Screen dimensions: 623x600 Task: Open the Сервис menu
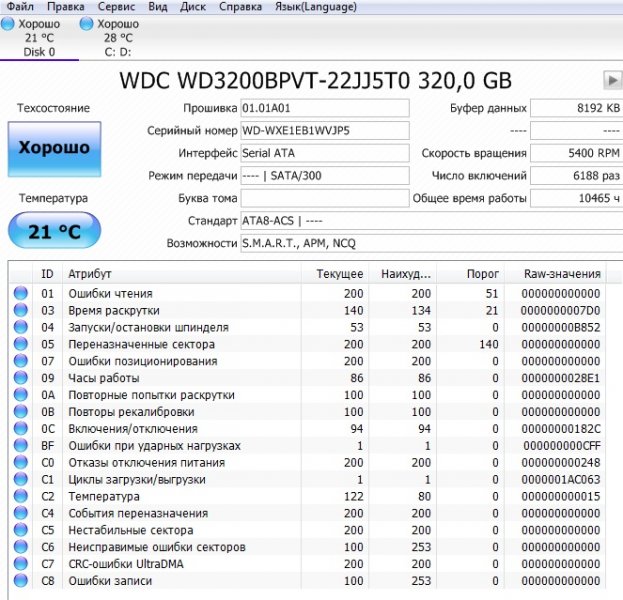click(117, 6)
